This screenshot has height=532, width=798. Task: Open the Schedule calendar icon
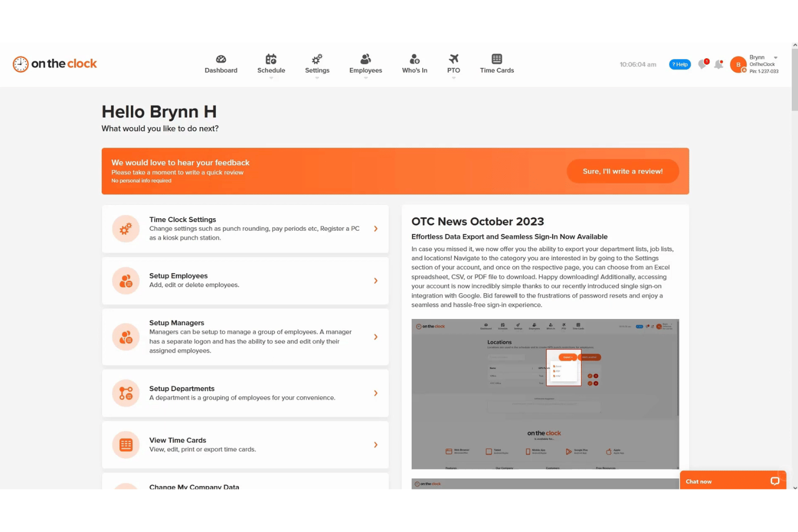pyautogui.click(x=271, y=59)
